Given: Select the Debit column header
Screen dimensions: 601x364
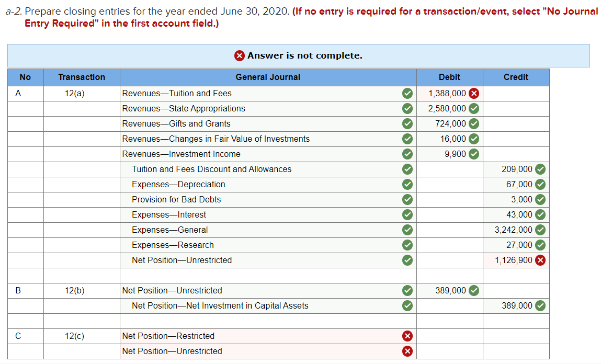Looking at the screenshot, I should (x=449, y=77).
